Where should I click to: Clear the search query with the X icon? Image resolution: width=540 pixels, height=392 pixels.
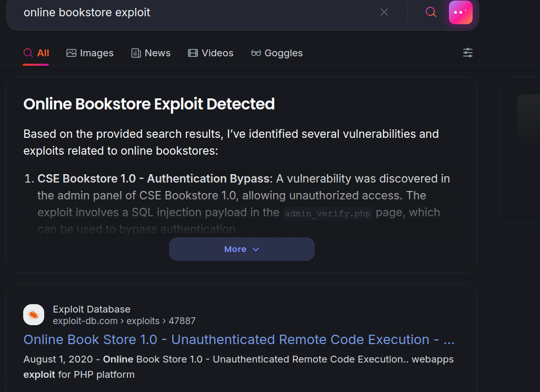click(384, 12)
